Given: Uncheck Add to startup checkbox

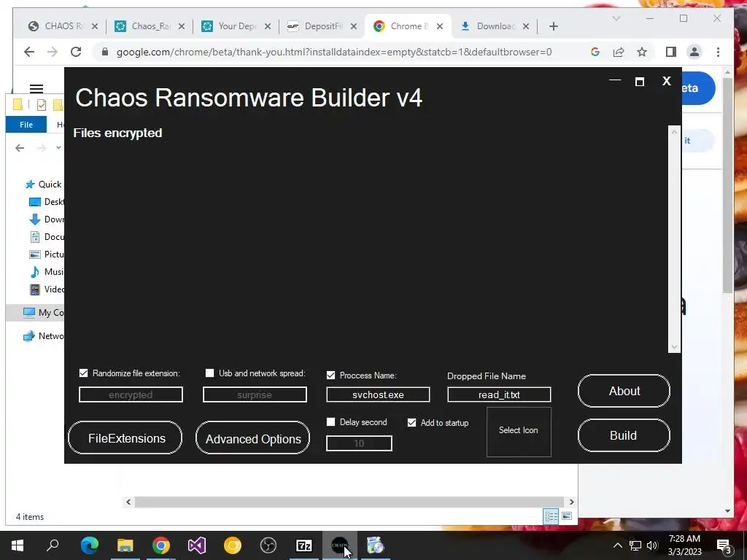Looking at the screenshot, I should [411, 422].
